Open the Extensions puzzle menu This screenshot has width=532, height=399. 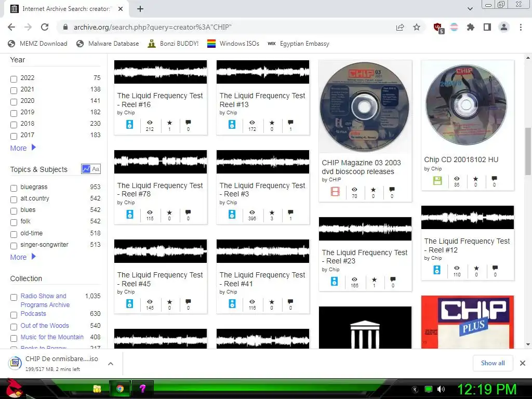click(x=471, y=27)
